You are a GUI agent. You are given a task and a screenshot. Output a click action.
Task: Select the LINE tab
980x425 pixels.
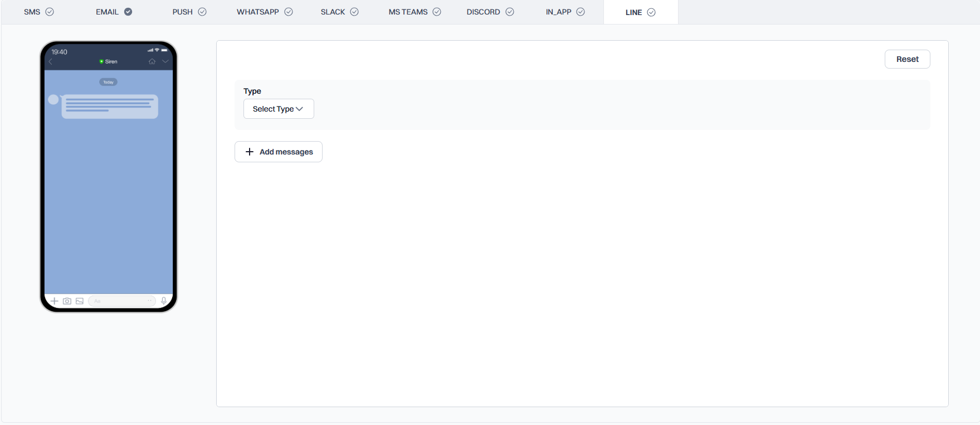(641, 12)
